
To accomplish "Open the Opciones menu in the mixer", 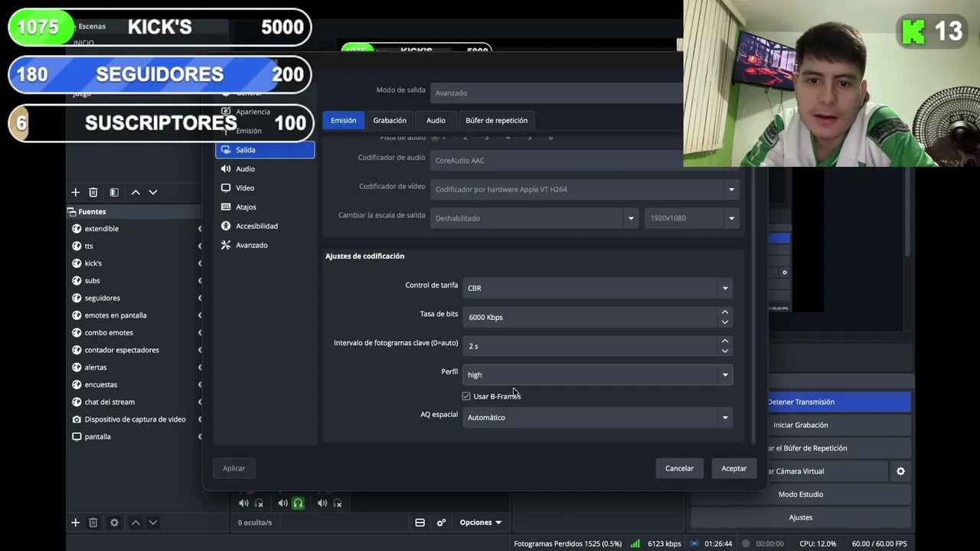I will click(x=481, y=523).
